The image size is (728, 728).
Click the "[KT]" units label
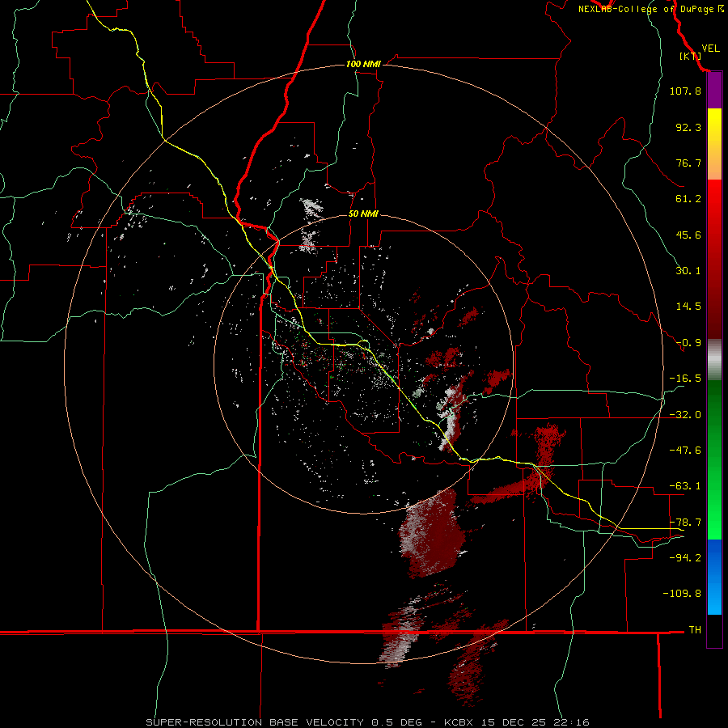click(x=691, y=56)
